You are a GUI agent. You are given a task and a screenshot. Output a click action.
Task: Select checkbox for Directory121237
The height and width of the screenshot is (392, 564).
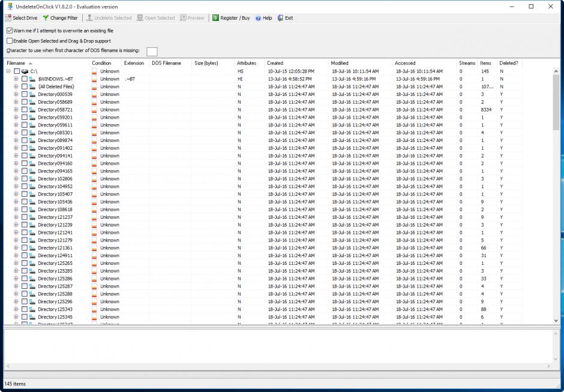[x=25, y=217]
